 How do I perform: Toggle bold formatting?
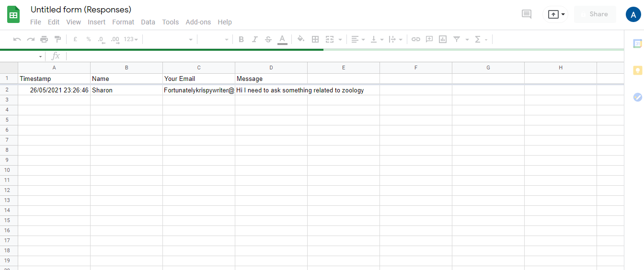pos(241,39)
